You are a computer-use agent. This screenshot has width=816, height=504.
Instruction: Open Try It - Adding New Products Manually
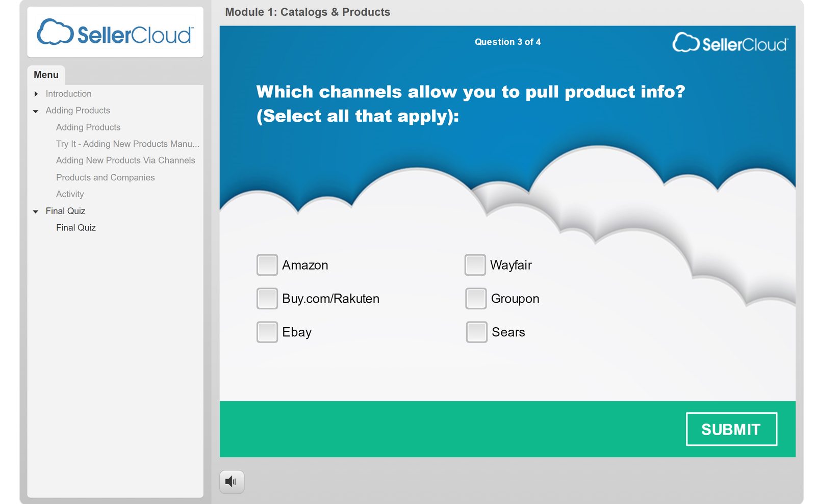[127, 144]
